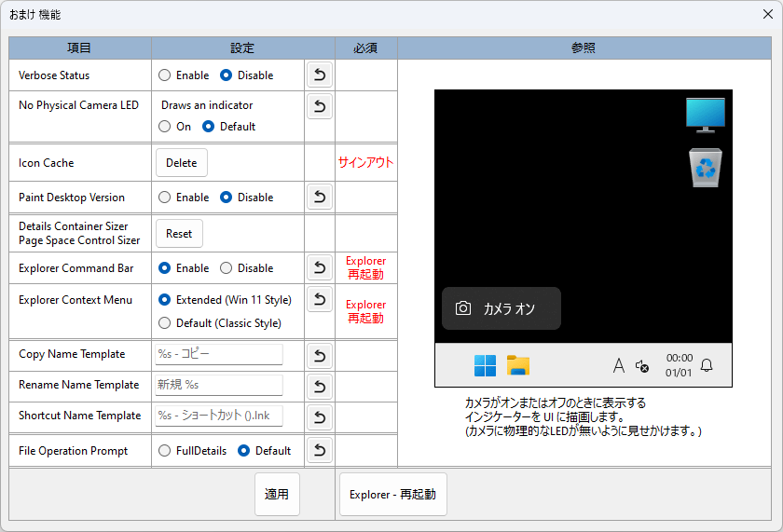Click the Explorer Context Menu label

coord(76,300)
